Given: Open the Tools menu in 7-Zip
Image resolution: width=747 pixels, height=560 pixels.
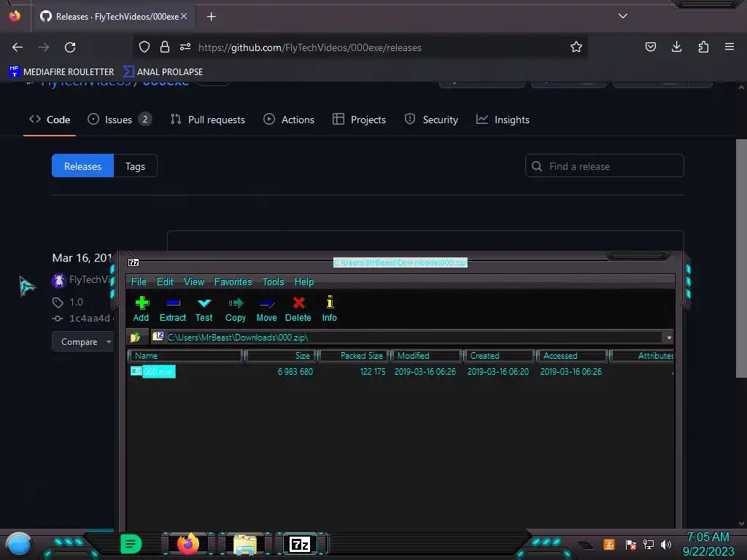Looking at the screenshot, I should pyautogui.click(x=273, y=282).
